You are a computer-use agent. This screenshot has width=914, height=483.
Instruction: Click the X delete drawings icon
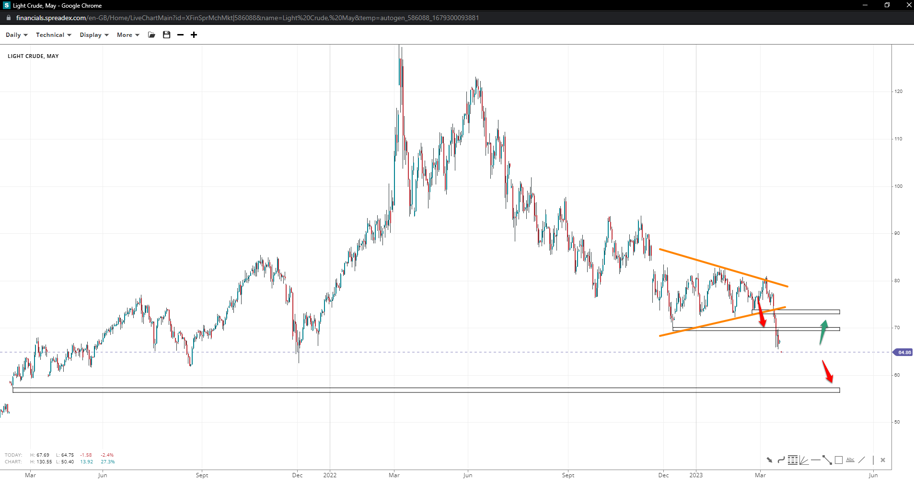pos(883,460)
